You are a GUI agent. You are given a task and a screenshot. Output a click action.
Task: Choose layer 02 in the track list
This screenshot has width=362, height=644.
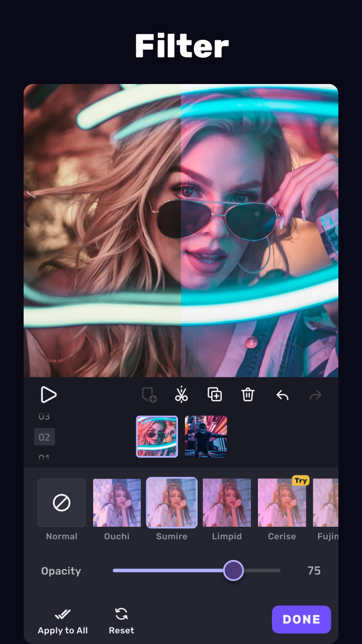tap(44, 437)
